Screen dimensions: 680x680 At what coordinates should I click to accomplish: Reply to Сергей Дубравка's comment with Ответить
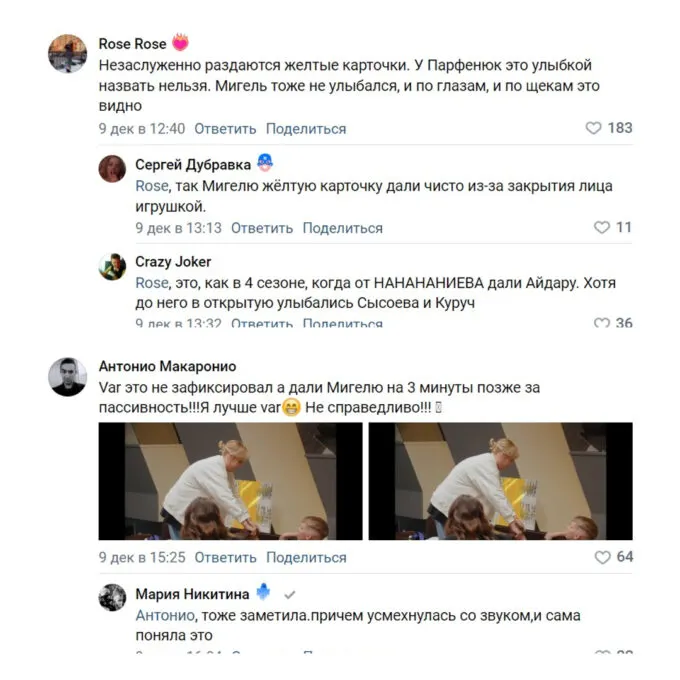(262, 228)
